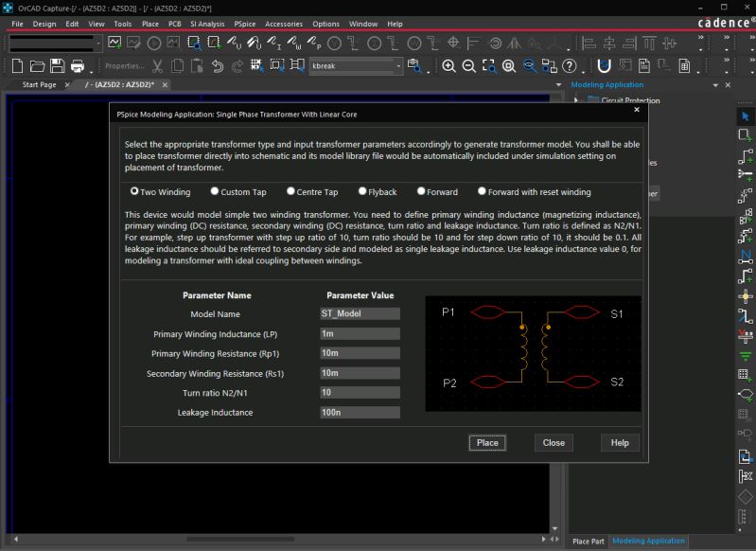This screenshot has width=756, height=551.
Task: Expand the Circuit Protection tree node
Action: pos(576,99)
